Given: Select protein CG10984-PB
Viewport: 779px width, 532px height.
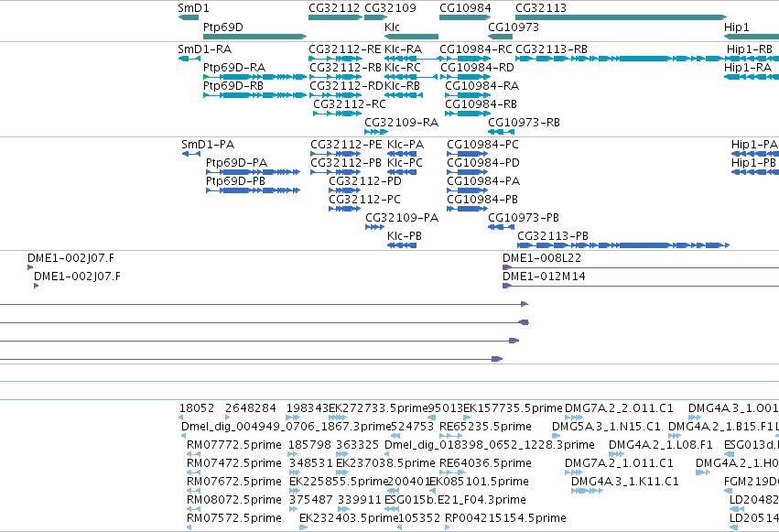Looking at the screenshot, I should (x=482, y=200).
